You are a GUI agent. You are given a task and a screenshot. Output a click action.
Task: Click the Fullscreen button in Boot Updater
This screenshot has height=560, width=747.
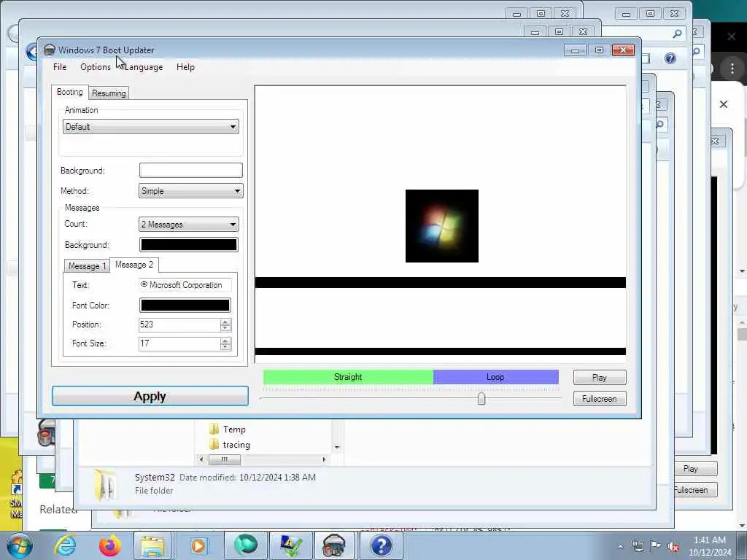600,399
